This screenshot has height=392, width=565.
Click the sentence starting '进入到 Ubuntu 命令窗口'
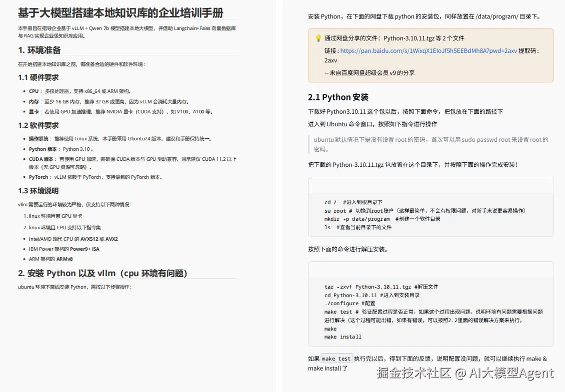[x=372, y=124]
